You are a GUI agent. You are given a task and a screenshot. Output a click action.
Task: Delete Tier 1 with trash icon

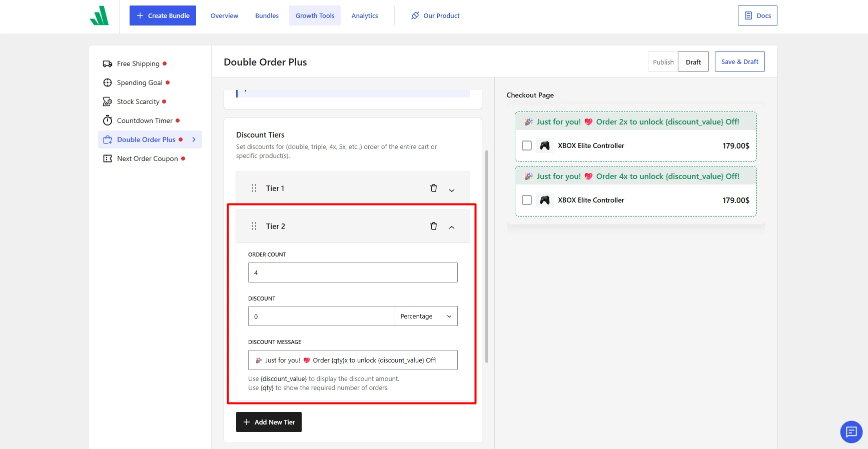434,188
